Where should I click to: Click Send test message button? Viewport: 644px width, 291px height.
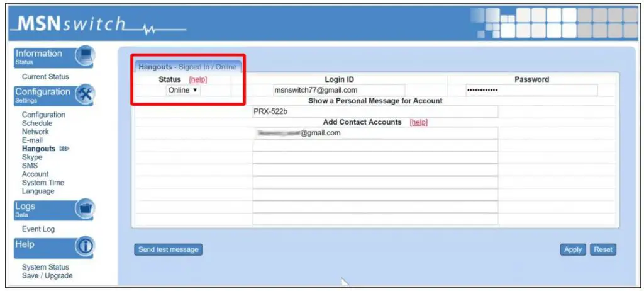pyautogui.click(x=169, y=249)
